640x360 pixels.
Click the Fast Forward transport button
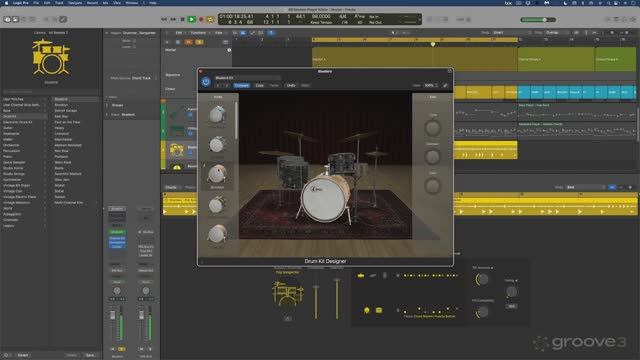click(173, 19)
